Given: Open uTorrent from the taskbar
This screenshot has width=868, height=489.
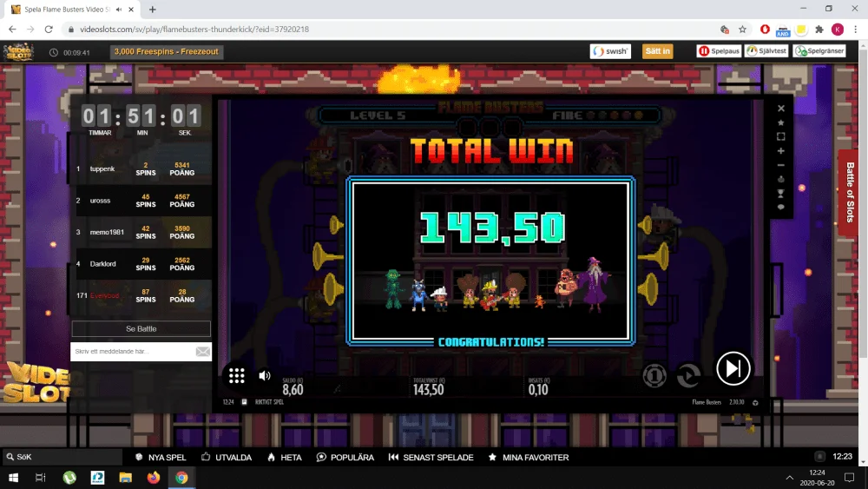Looking at the screenshot, I should tap(69, 478).
